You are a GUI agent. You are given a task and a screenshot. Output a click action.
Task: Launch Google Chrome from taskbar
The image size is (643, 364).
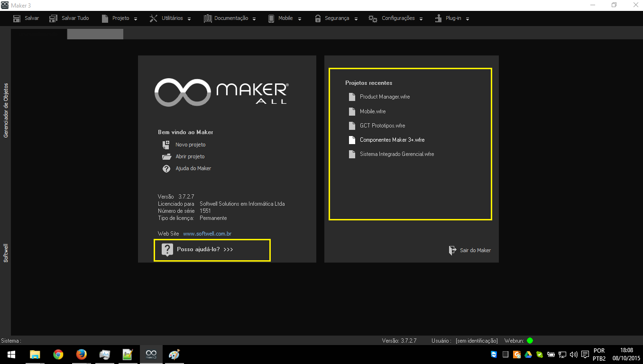point(58,355)
